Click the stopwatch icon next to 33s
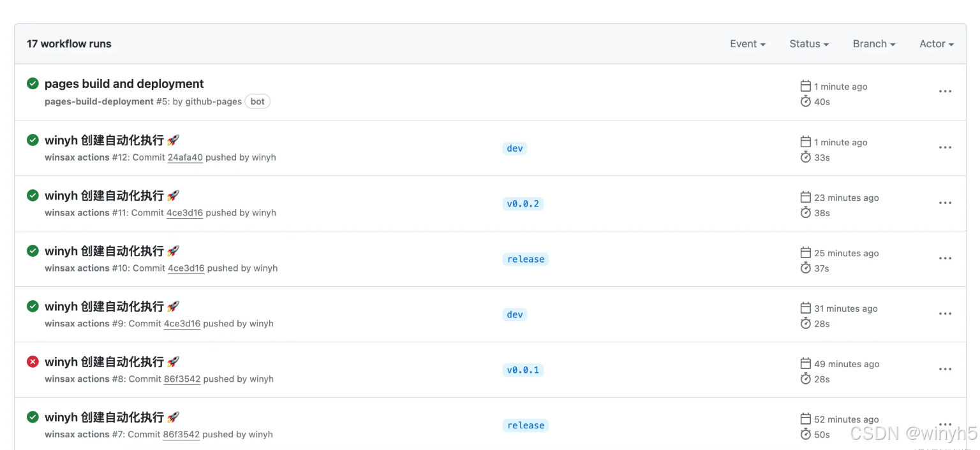980x450 pixels. (x=806, y=157)
